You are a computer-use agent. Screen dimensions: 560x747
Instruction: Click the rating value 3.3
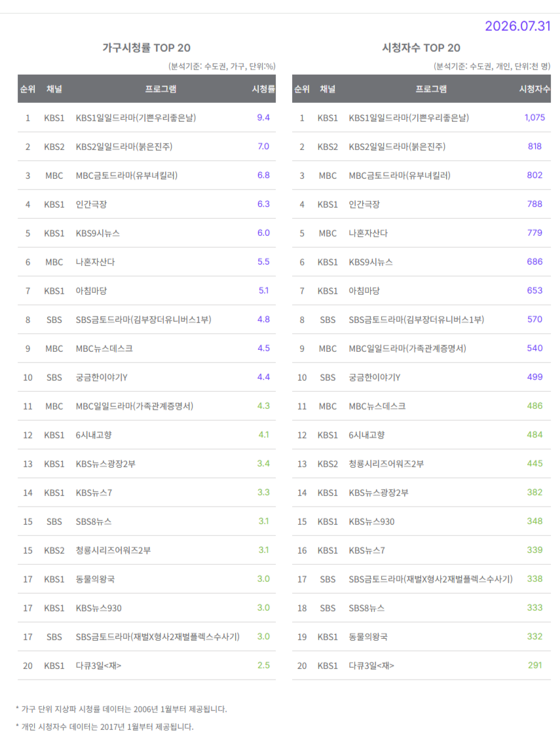tap(263, 492)
